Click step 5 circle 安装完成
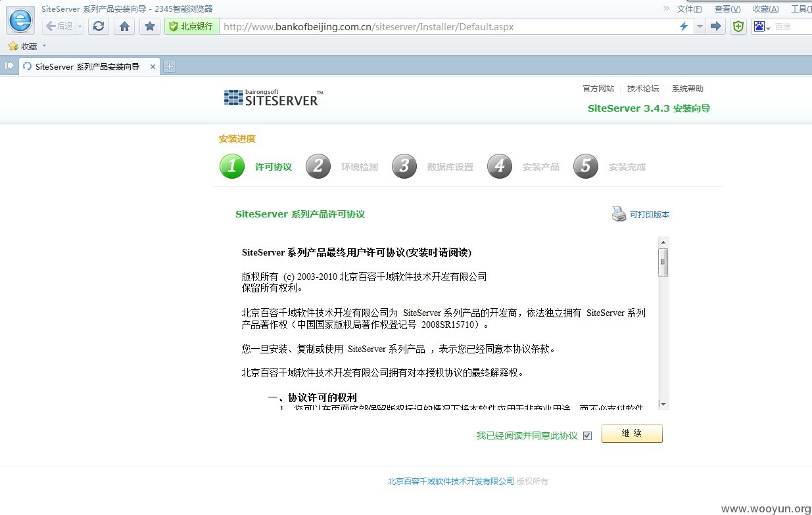The width and height of the screenshot is (812, 515). (x=586, y=166)
